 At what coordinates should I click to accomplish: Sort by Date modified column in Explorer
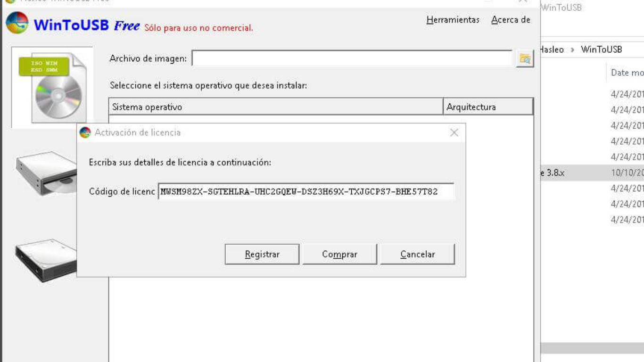[x=627, y=73]
